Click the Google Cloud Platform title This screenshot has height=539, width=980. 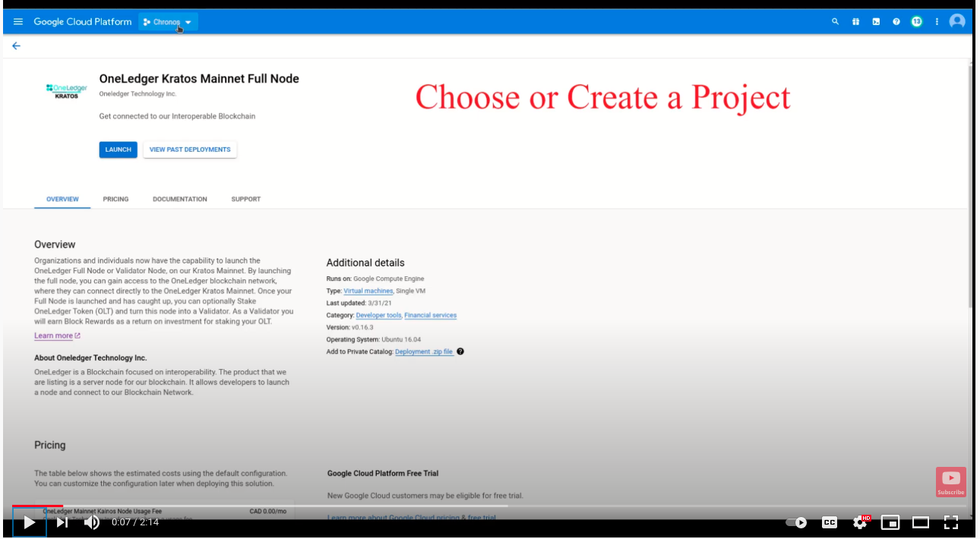coord(83,22)
